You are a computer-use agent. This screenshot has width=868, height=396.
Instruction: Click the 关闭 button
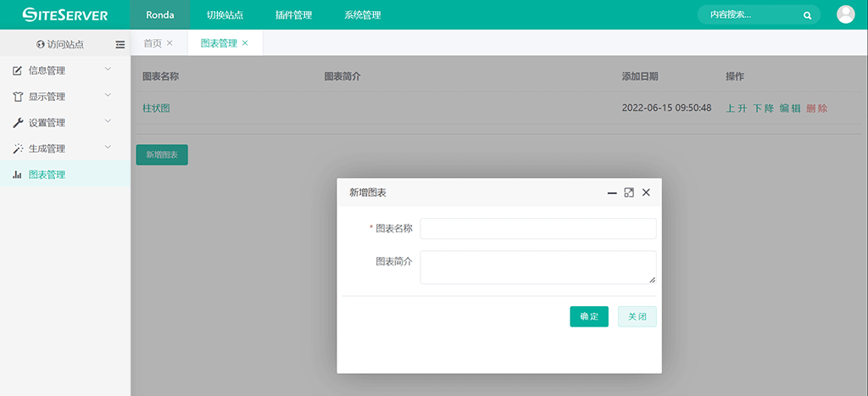637,316
